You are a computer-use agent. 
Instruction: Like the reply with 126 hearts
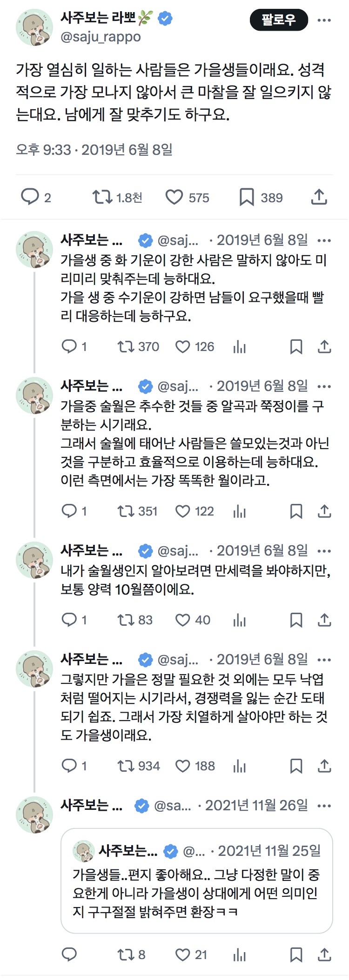coord(195,347)
